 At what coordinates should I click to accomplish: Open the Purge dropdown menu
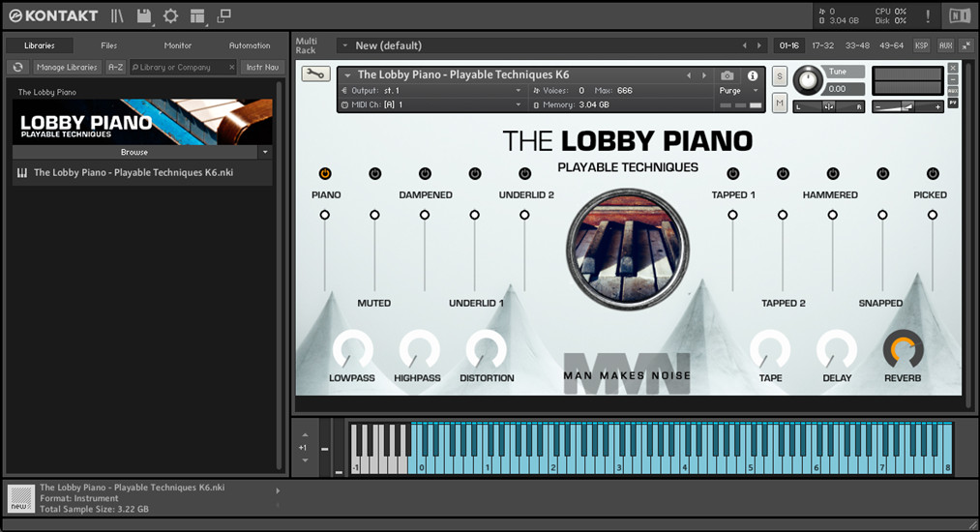click(x=739, y=91)
